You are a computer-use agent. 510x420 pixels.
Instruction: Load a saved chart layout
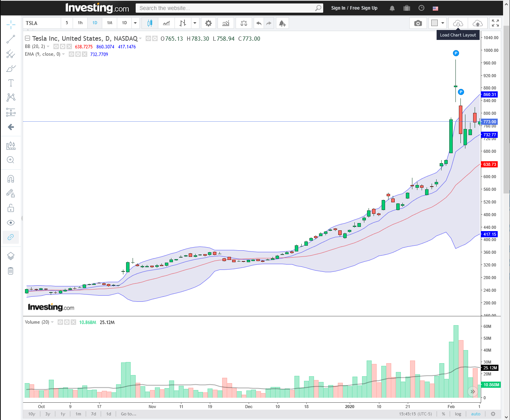(x=458, y=23)
